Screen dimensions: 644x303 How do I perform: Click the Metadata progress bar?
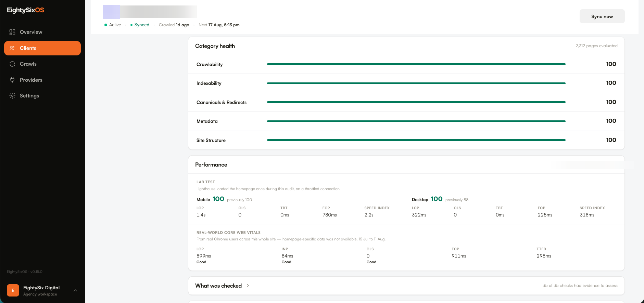[x=416, y=121]
